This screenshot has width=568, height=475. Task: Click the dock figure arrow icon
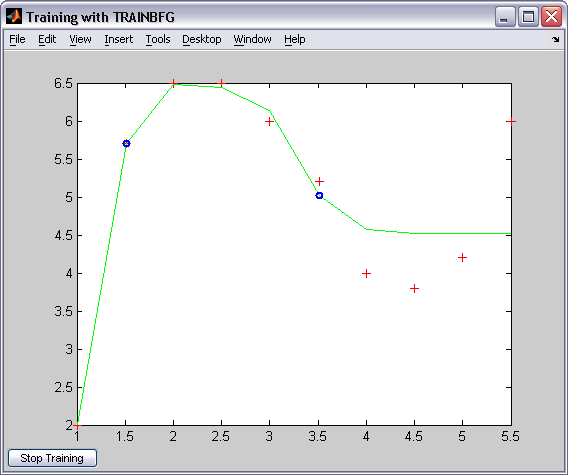555,39
